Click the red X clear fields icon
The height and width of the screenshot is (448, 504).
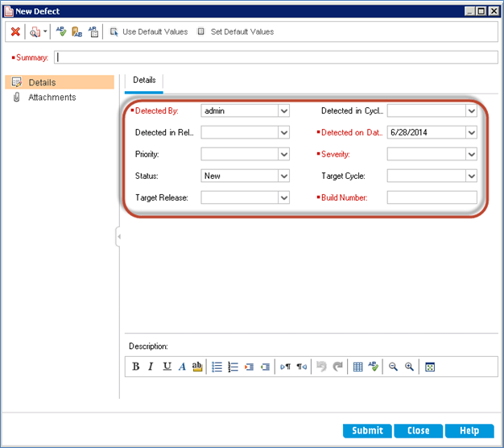[15, 32]
